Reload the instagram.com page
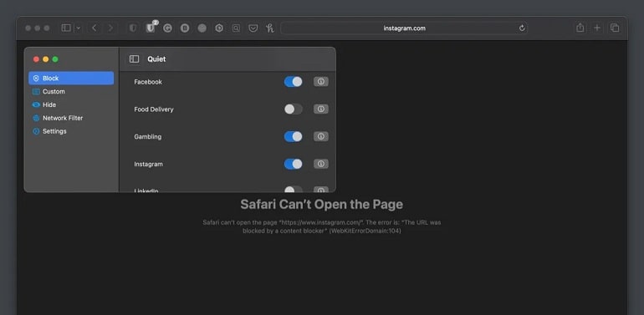 click(522, 28)
